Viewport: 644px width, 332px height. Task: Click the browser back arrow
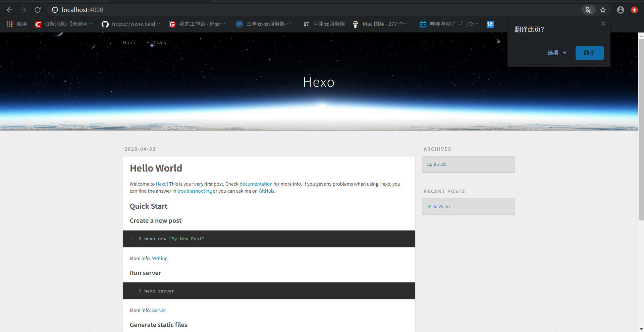click(x=9, y=10)
